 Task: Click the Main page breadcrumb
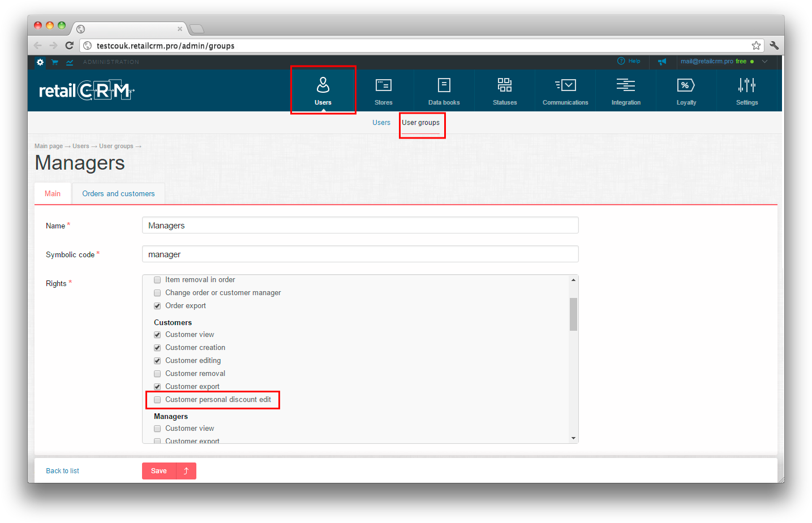coord(49,146)
